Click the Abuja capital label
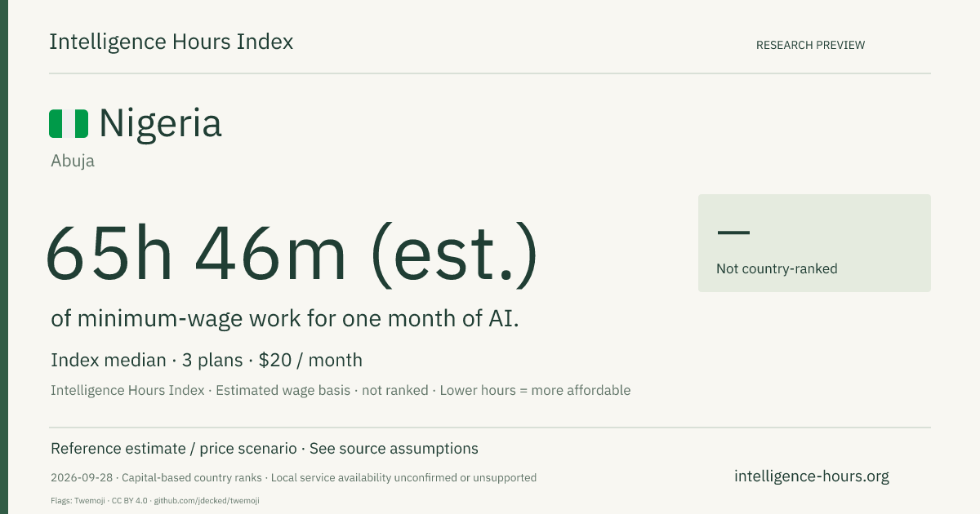 (x=73, y=161)
